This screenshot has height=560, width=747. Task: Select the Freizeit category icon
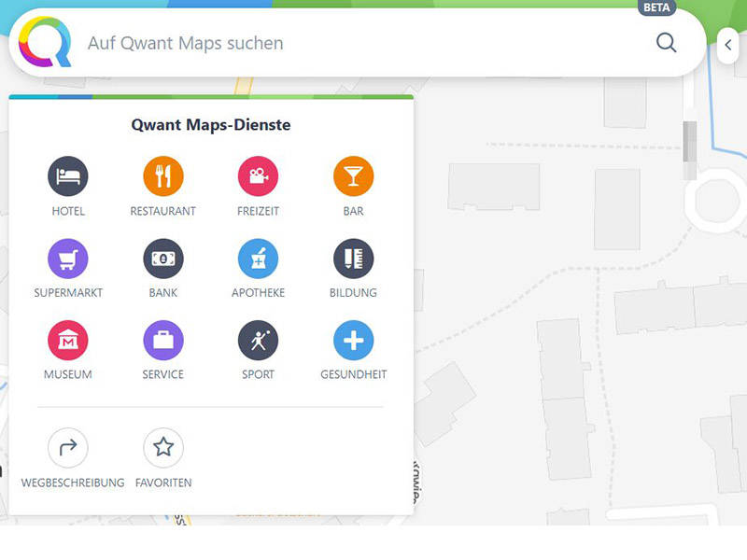[x=258, y=175]
